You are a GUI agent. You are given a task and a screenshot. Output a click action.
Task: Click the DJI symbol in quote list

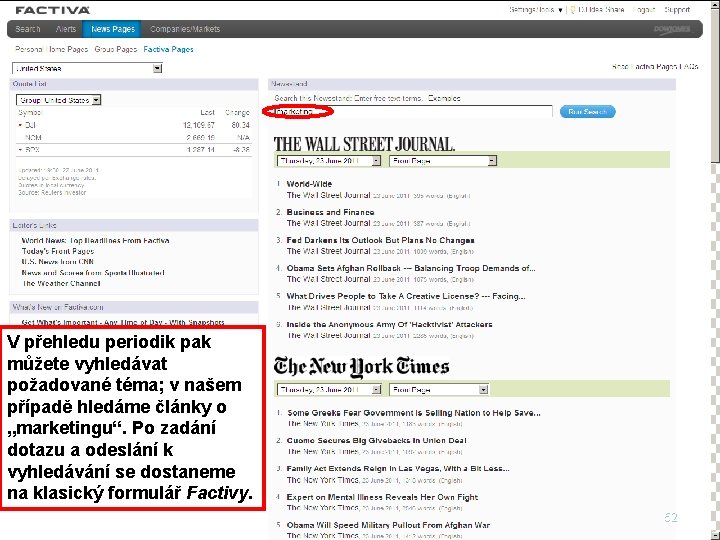click(x=30, y=125)
